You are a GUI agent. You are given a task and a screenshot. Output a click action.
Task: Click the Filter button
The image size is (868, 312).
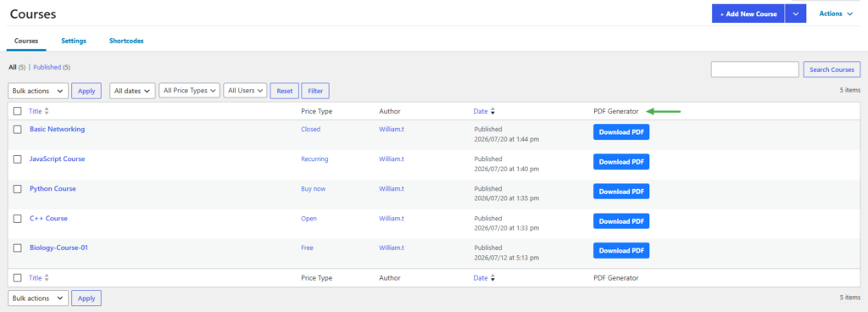pos(315,91)
